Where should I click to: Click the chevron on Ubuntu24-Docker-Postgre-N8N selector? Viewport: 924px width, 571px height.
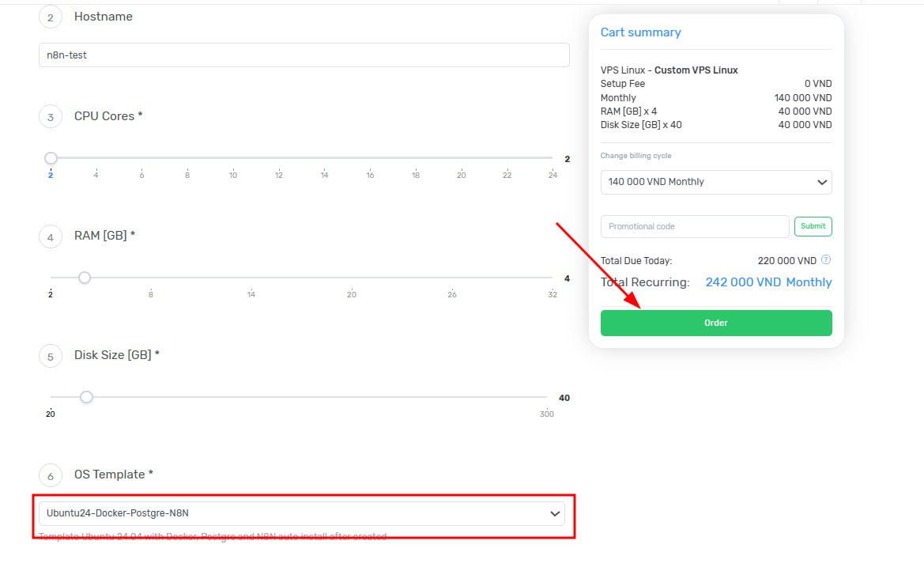[x=555, y=513]
